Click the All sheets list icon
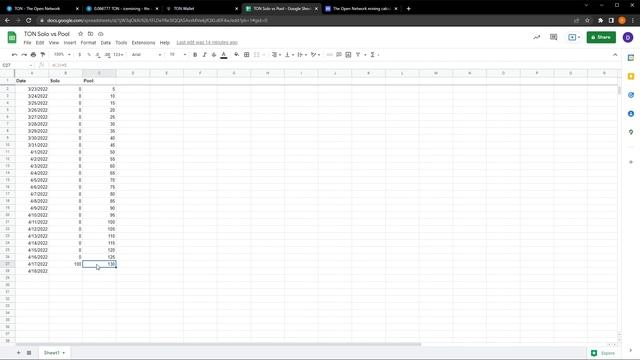640x360 pixels. [29, 353]
